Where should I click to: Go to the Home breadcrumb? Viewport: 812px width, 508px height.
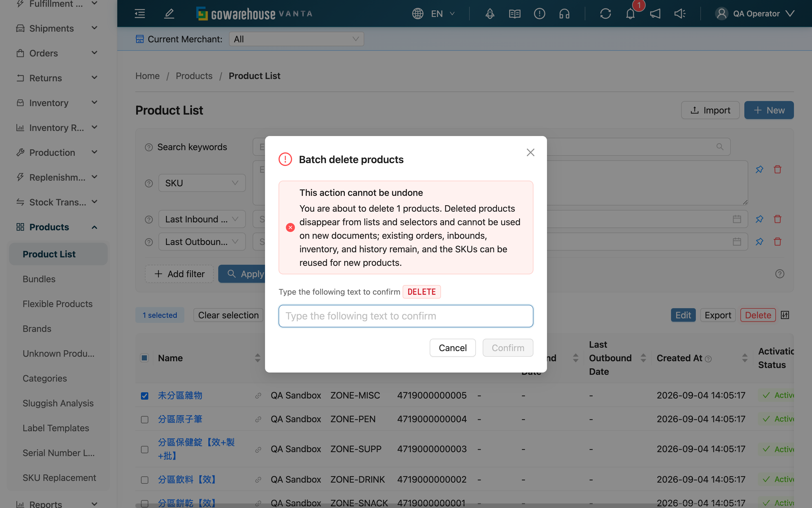[147, 76]
